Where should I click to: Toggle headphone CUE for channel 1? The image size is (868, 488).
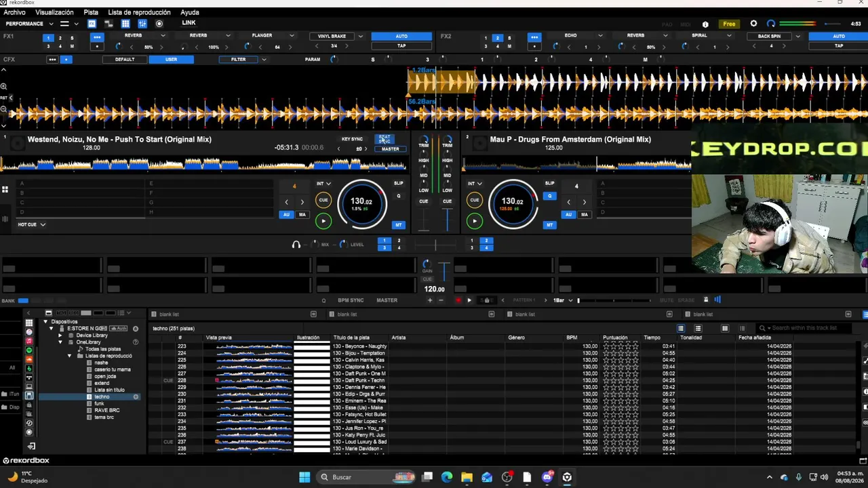424,201
